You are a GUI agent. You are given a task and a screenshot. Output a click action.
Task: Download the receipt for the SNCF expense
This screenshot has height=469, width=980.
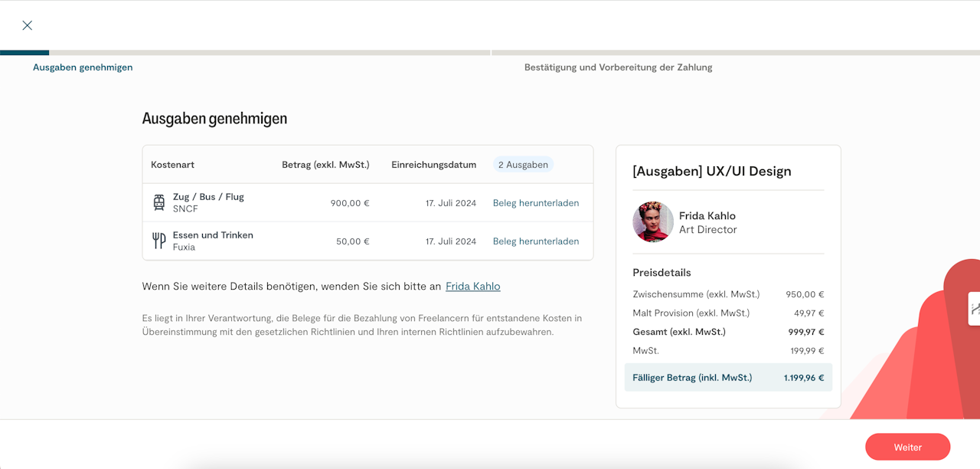click(x=535, y=203)
